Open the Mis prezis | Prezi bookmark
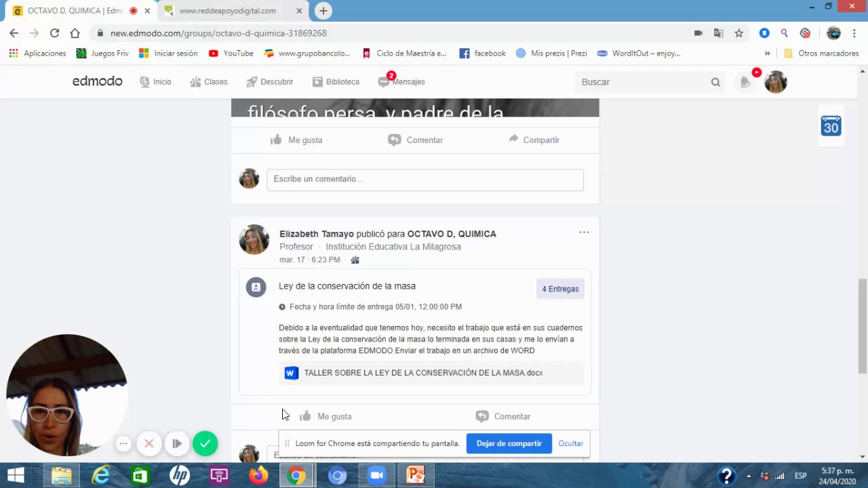This screenshot has width=868, height=488. [551, 53]
